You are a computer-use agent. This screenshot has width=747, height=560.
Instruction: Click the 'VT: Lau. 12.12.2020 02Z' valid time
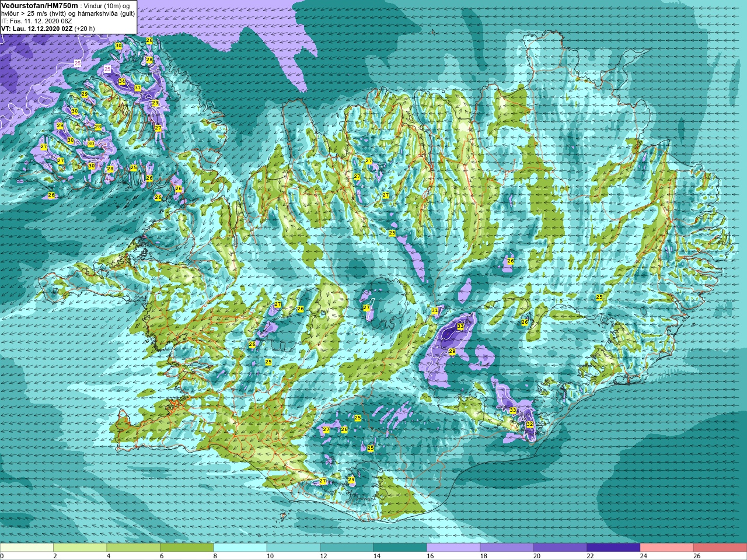pyautogui.click(x=37, y=28)
